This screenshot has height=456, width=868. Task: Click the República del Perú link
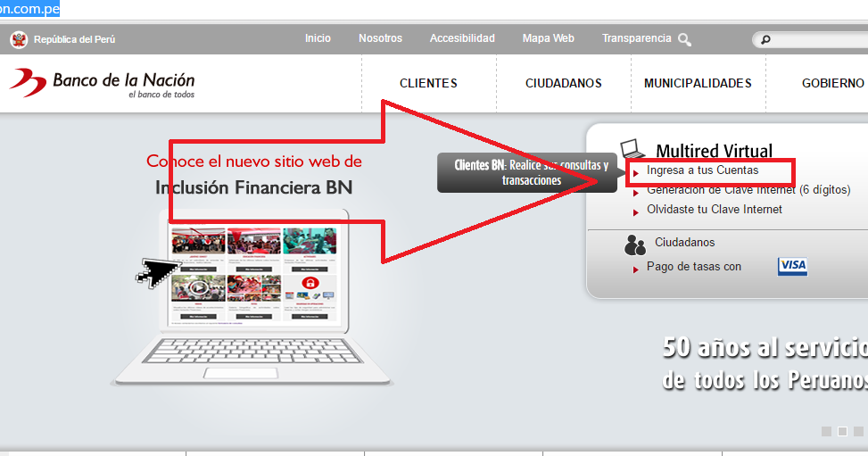[74, 39]
